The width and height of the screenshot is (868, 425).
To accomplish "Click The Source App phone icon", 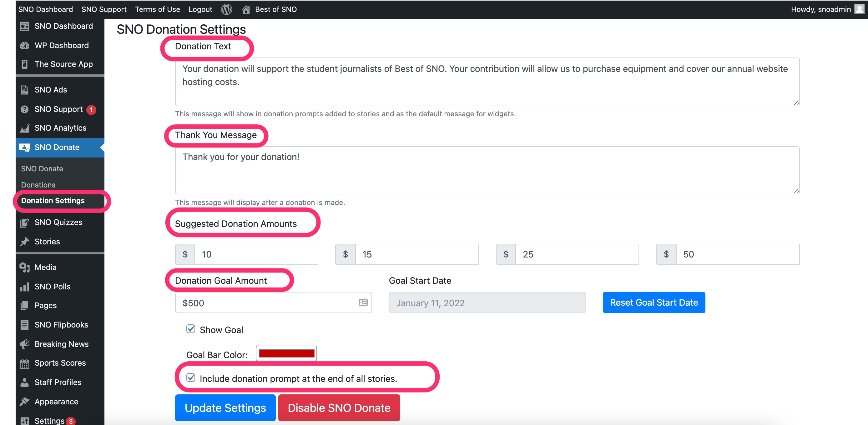I will coord(25,64).
